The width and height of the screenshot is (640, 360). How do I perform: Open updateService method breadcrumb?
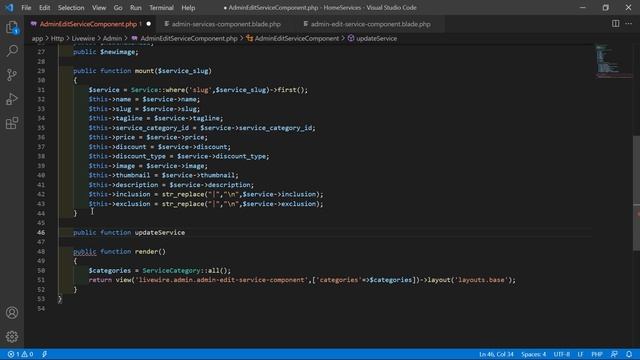(x=376, y=38)
